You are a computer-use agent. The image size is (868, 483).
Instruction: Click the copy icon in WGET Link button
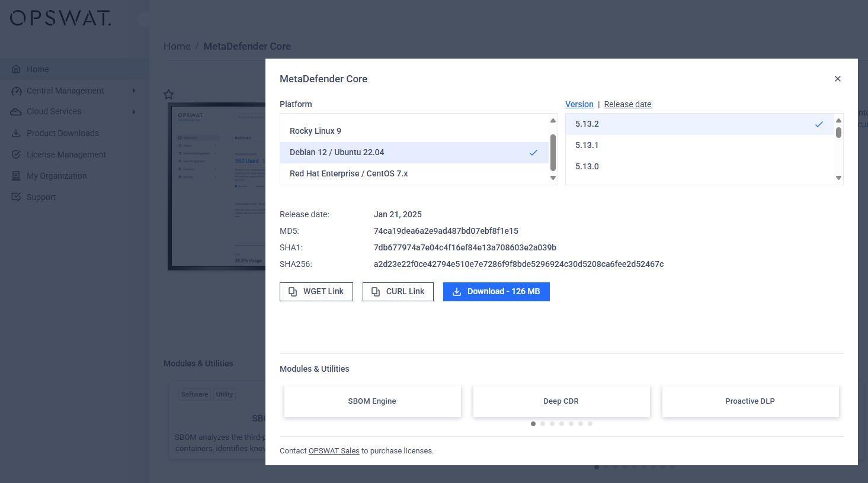pyautogui.click(x=293, y=292)
